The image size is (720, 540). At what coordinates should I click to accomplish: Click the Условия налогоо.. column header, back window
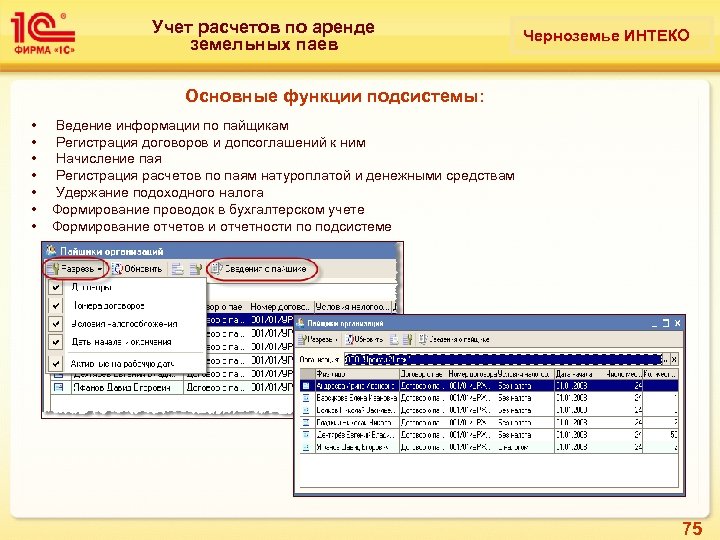(353, 307)
